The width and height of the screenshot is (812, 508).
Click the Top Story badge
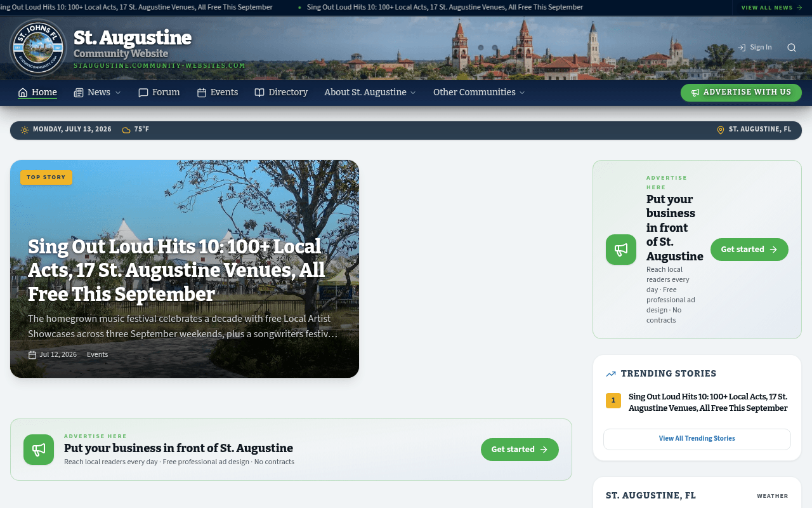coord(46,178)
